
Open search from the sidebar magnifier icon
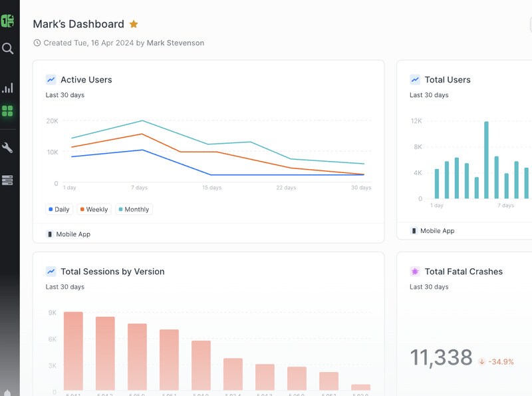8,49
